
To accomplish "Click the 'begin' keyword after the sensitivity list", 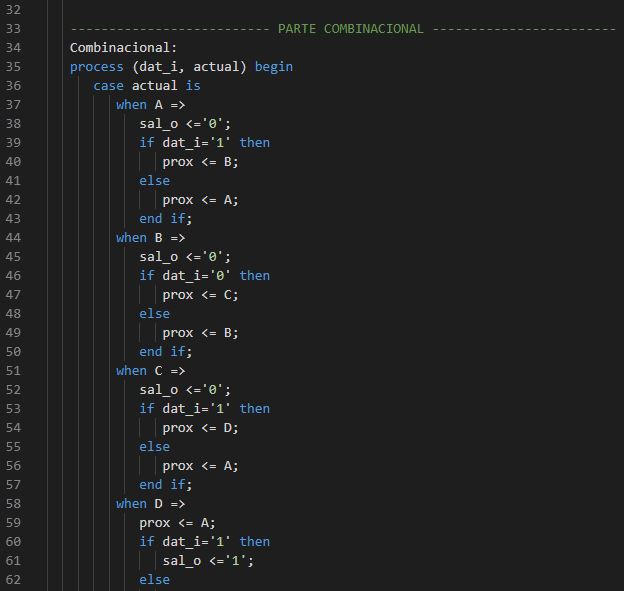I will pyautogui.click(x=273, y=67).
